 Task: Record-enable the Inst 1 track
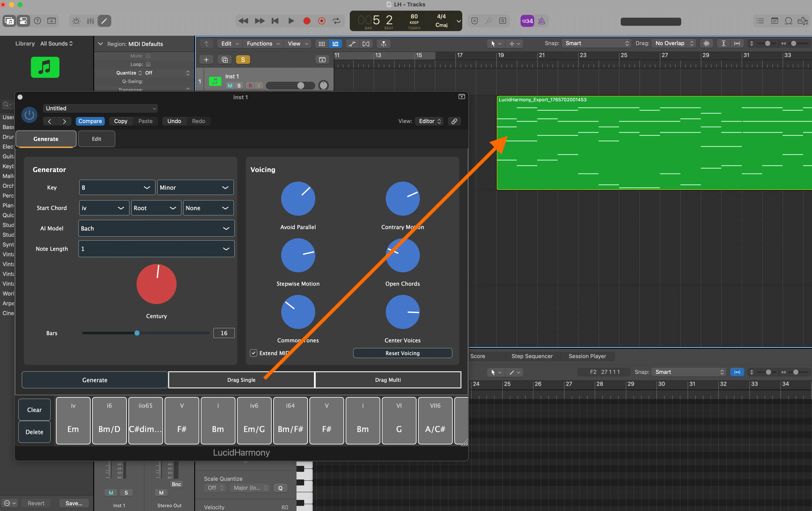click(x=250, y=86)
